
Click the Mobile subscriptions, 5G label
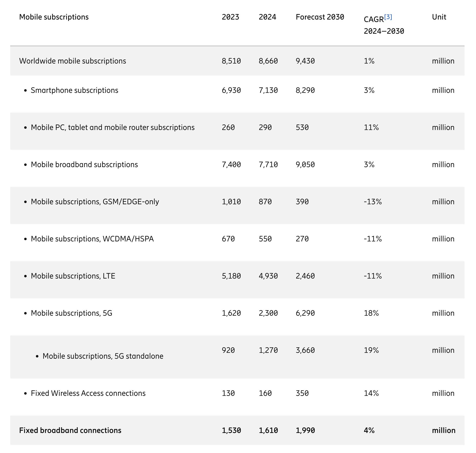coord(72,313)
